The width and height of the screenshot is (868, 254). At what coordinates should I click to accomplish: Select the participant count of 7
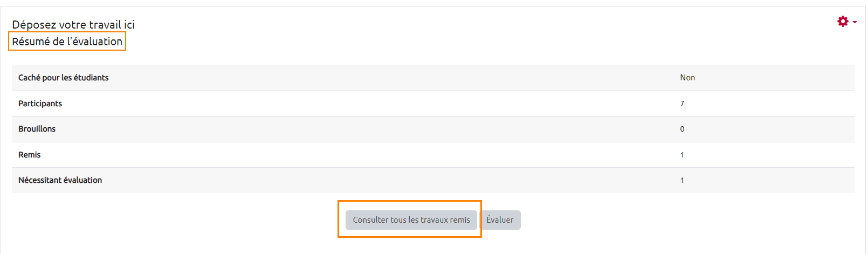(x=682, y=104)
